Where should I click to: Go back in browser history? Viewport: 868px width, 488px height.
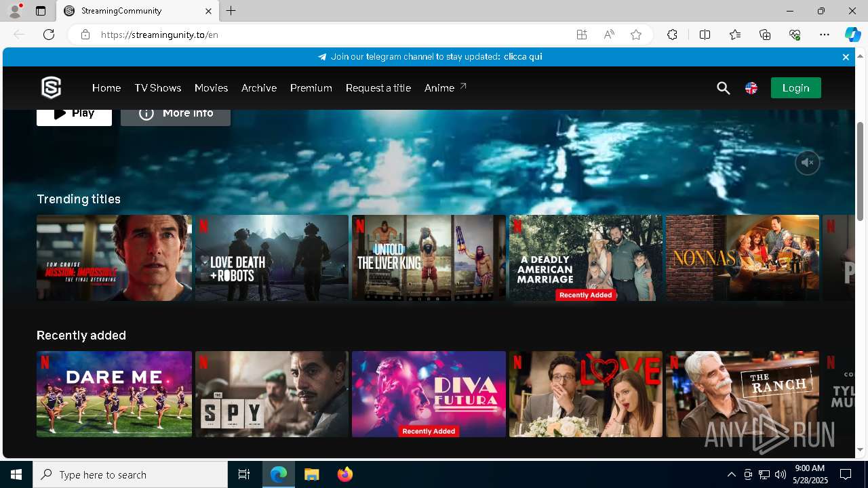coord(19,35)
